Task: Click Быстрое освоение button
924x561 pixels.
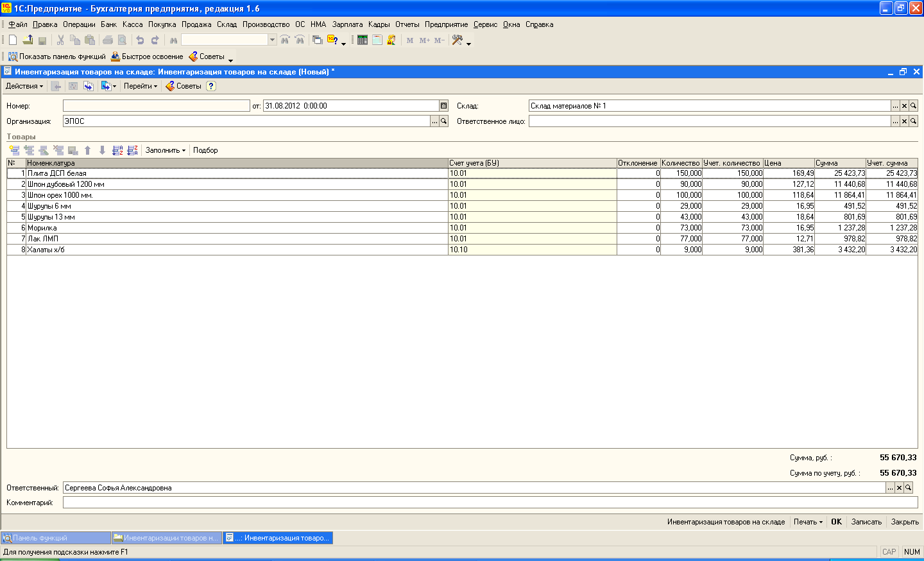Action: [147, 56]
